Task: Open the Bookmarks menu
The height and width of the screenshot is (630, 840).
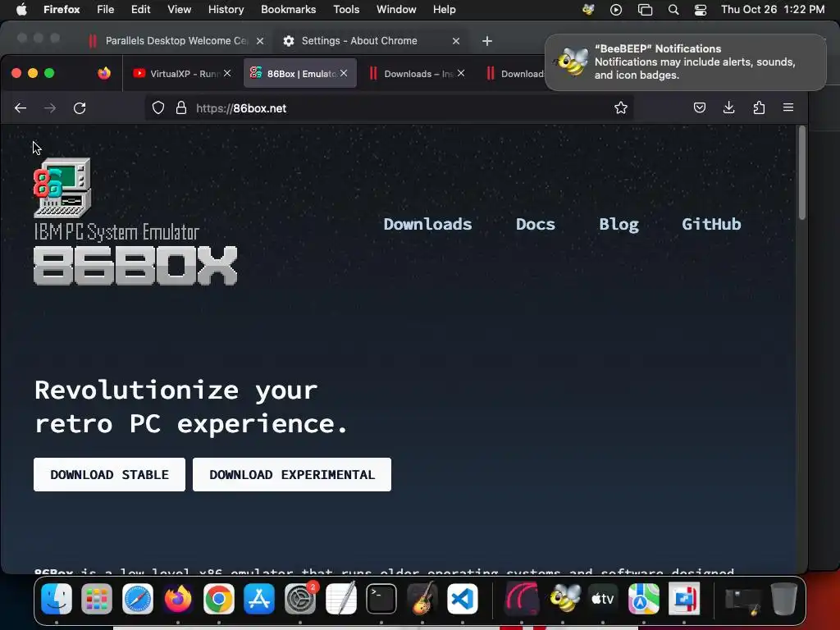Action: point(288,10)
